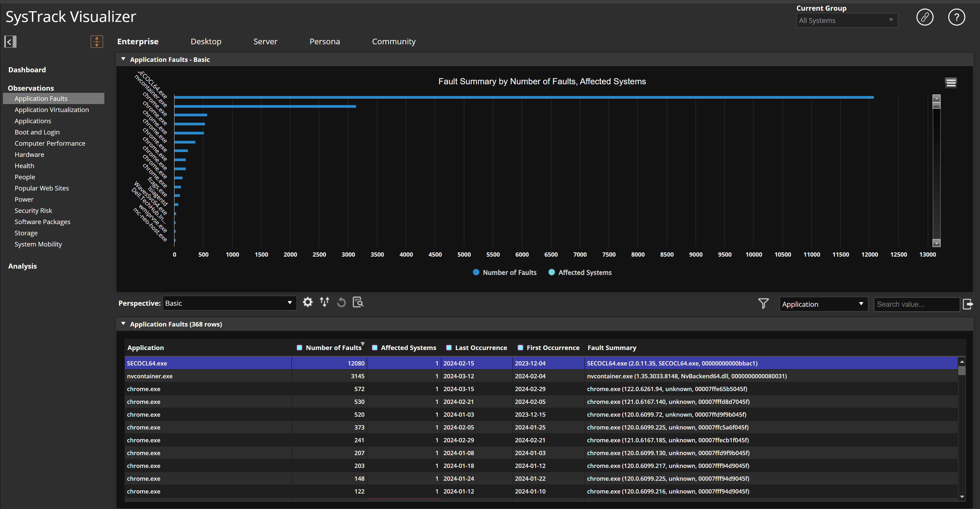
Task: Open Security Risk in the sidebar
Action: (33, 210)
